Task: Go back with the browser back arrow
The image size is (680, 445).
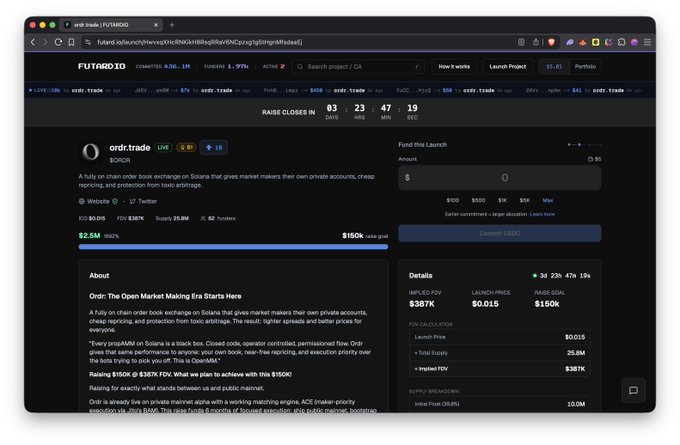Action: [33, 42]
